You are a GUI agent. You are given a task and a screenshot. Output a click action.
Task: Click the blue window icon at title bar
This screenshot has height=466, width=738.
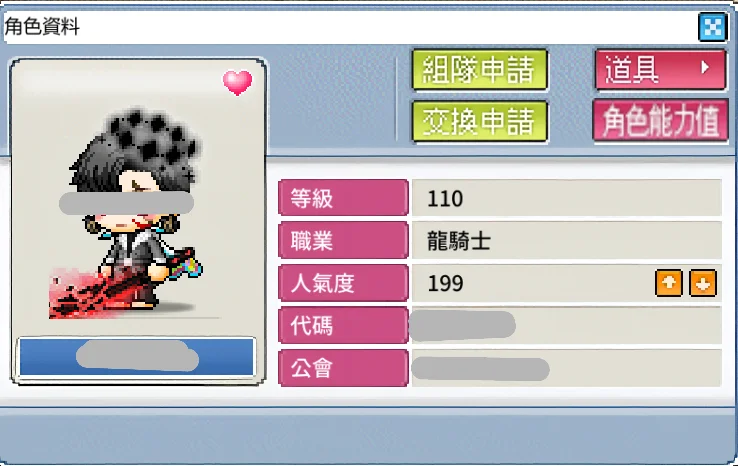point(712,27)
